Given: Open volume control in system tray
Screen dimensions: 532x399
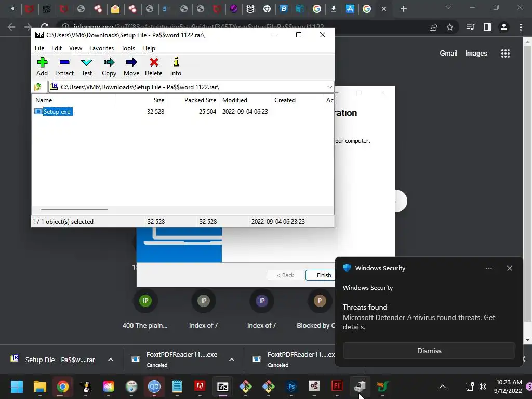Looking at the screenshot, I should point(482,387).
